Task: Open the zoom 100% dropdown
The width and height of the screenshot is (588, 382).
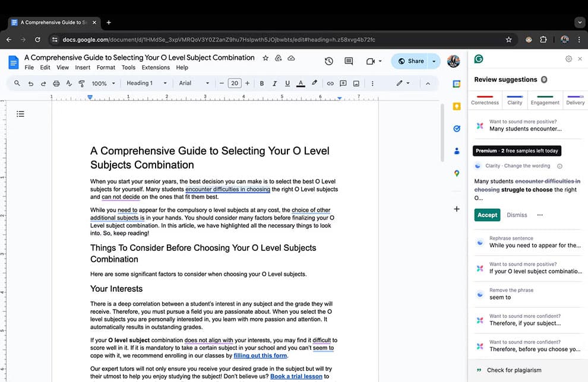Action: click(103, 84)
